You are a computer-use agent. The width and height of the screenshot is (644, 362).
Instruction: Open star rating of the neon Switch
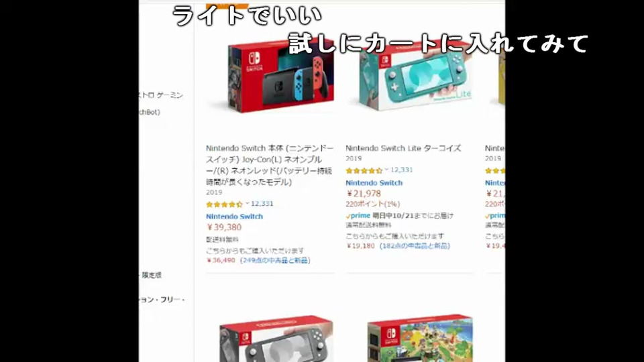(224, 204)
